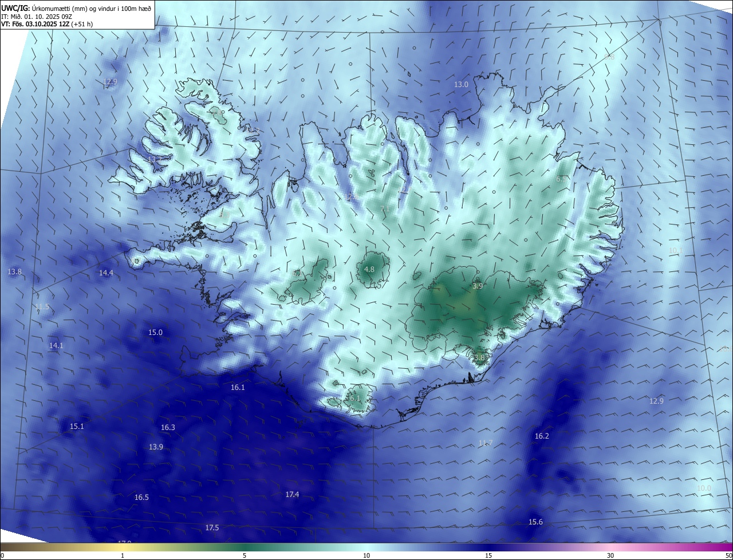This screenshot has height=560, width=733.
Task: Select the 5 tick on the colour scale
Action: (x=245, y=556)
